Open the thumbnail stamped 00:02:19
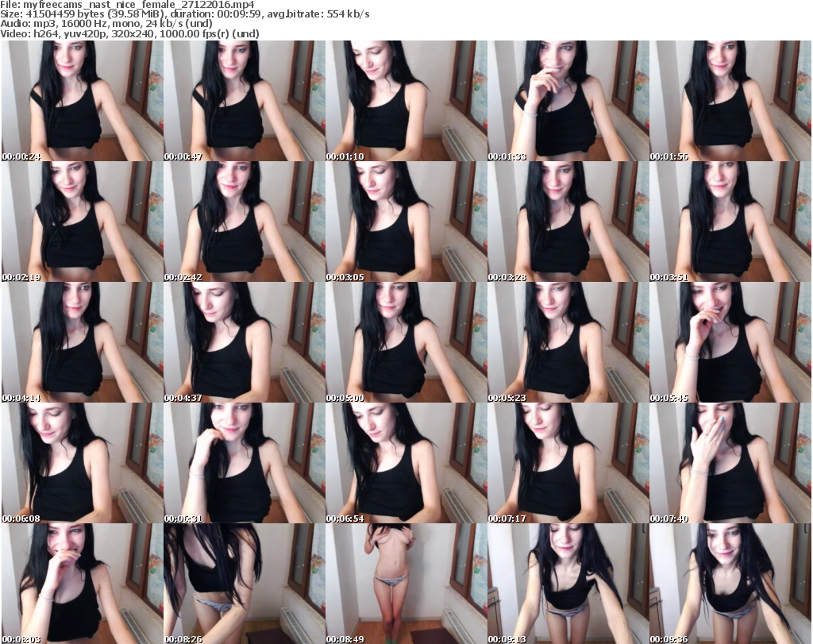The height and width of the screenshot is (644, 813). pos(83,222)
